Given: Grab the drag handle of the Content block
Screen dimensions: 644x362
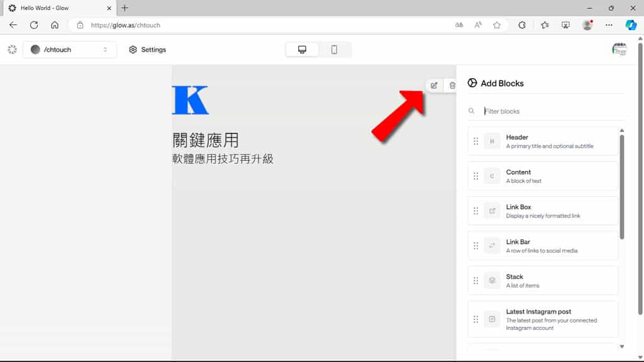Looking at the screenshot, I should 475,176.
